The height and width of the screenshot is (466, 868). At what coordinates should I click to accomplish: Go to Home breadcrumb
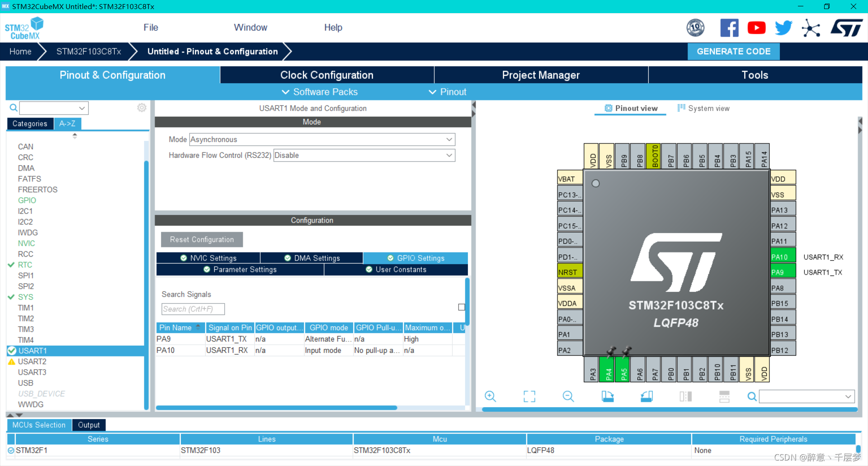click(20, 52)
